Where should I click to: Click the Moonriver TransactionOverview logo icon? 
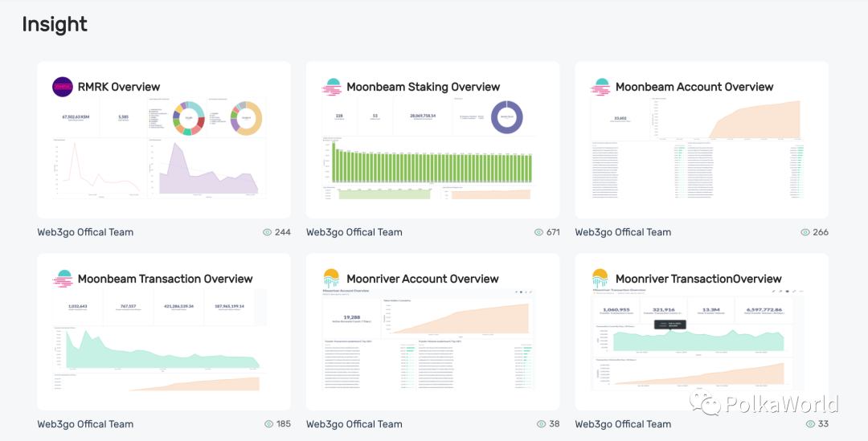coord(600,278)
